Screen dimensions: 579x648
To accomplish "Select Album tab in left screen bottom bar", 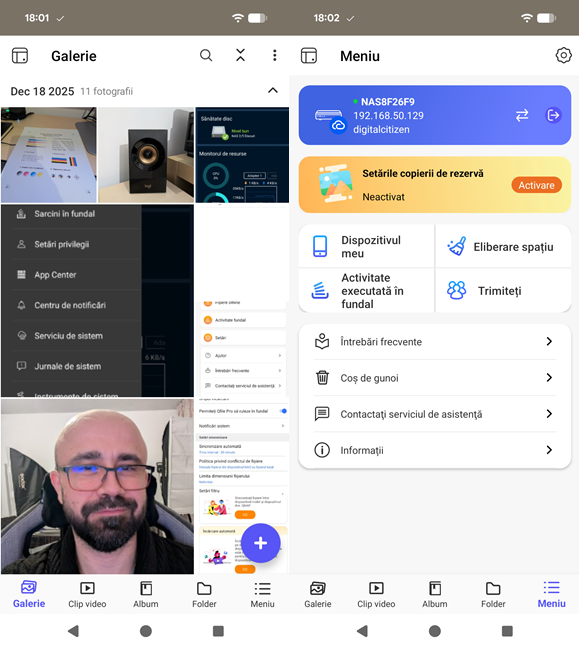I will coord(145,594).
